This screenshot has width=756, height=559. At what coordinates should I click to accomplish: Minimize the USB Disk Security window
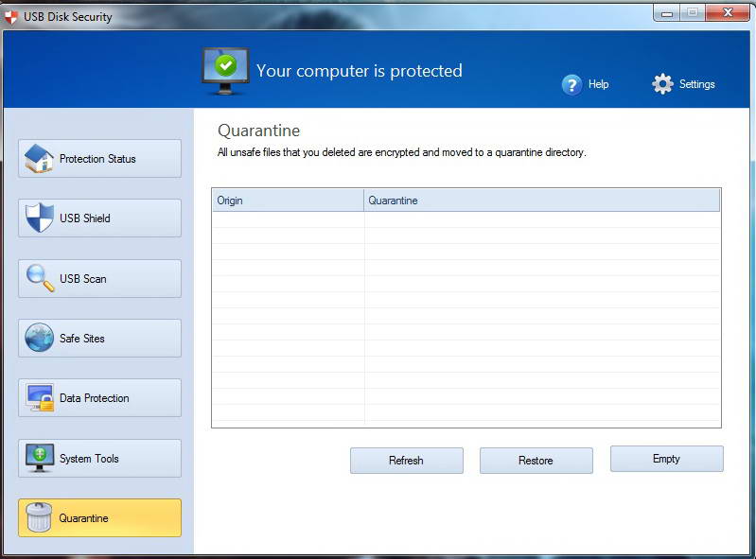(667, 13)
